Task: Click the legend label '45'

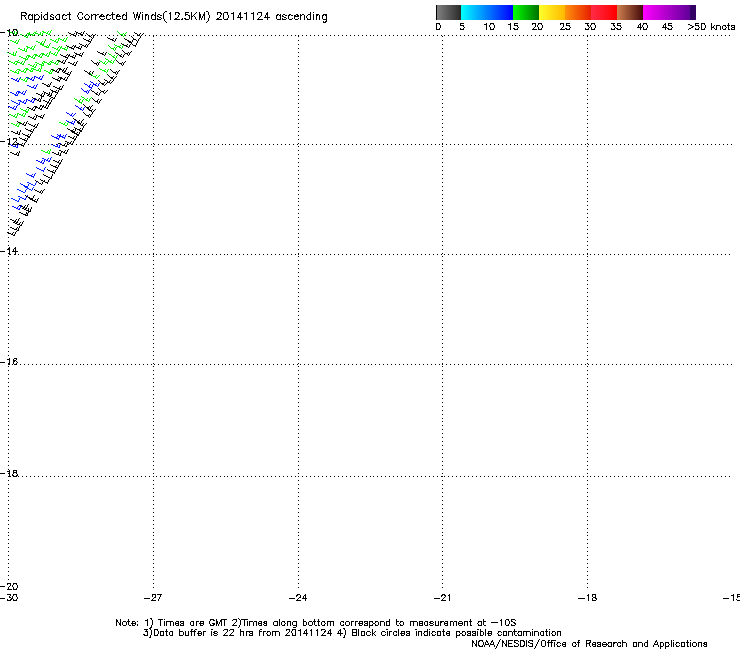Action: coord(667,27)
